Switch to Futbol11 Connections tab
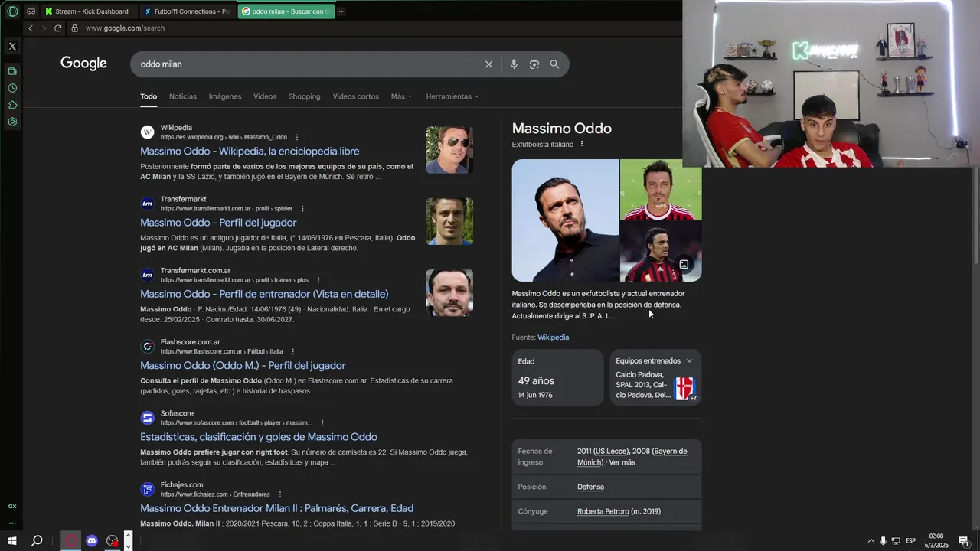The width and height of the screenshot is (980, 551). (188, 11)
